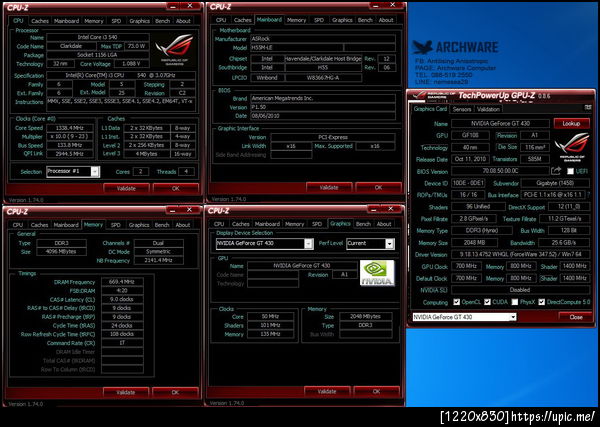Image resolution: width=600 pixels, height=427 pixels.
Task: Click the Core Speed value '1338.4 MHz'
Action: coord(70,128)
